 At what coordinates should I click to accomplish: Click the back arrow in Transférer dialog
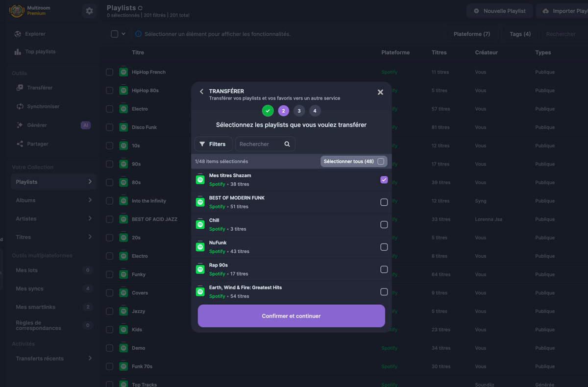pos(201,92)
